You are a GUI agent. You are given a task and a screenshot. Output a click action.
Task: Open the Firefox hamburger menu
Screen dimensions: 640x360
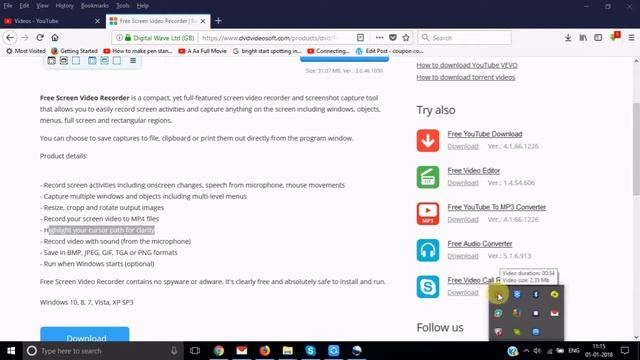[x=631, y=38]
